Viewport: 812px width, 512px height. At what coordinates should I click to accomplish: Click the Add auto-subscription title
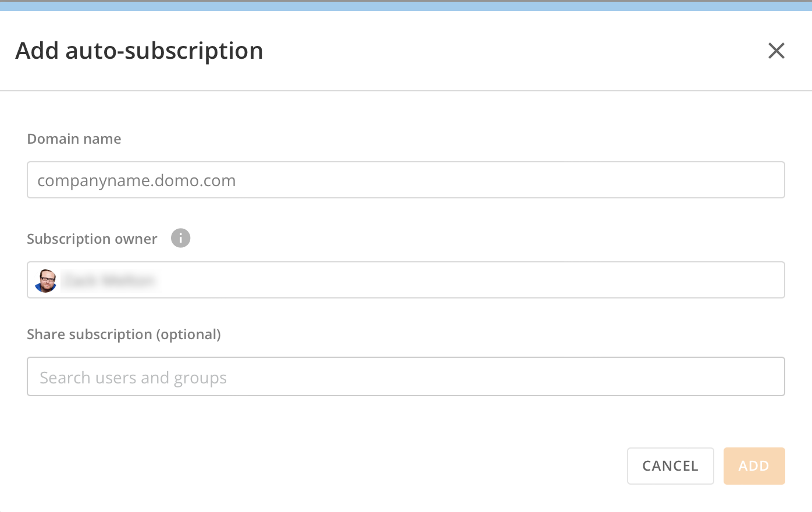139,51
